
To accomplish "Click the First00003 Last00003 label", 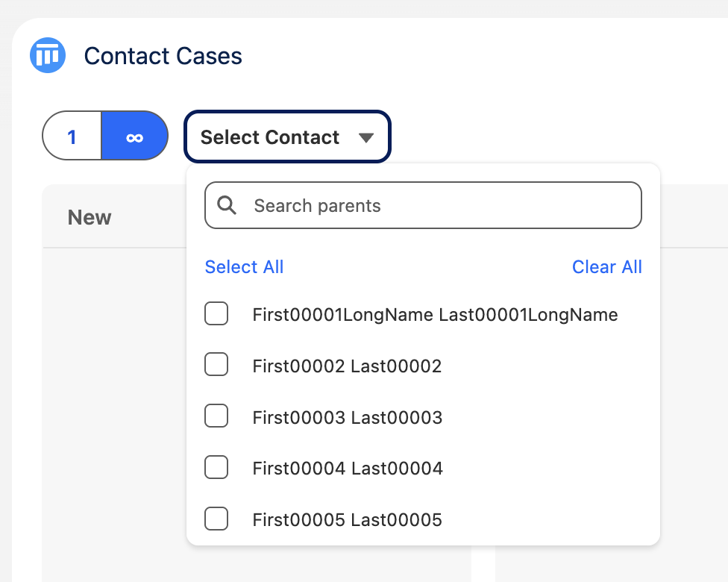I will pyautogui.click(x=348, y=417).
